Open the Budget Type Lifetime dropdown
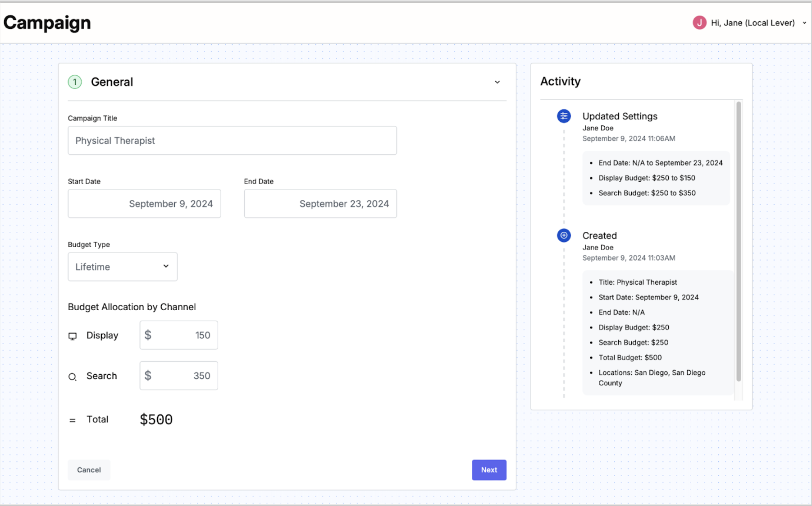Viewport: 812px width, 506px height. [123, 267]
